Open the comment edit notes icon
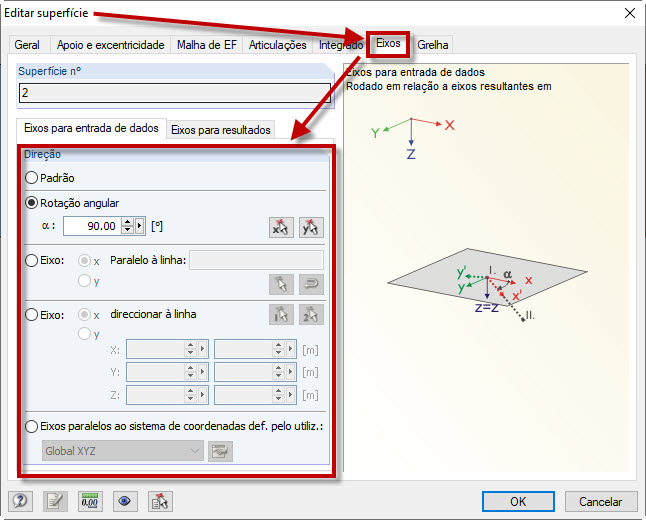This screenshot has height=520, width=646. click(x=55, y=501)
